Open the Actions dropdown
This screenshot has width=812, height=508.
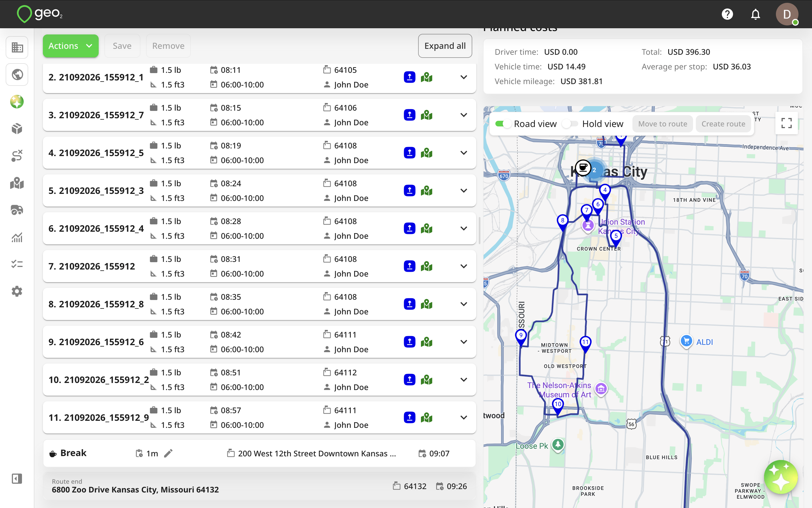coord(70,46)
